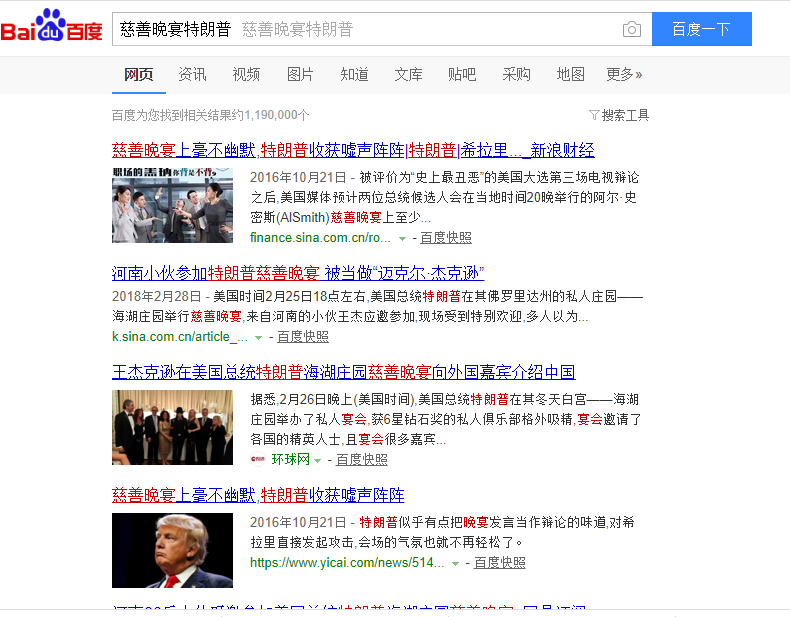Screen dimensions: 790x617
Task: Click the Trump portrait thumbnail
Action: click(172, 551)
